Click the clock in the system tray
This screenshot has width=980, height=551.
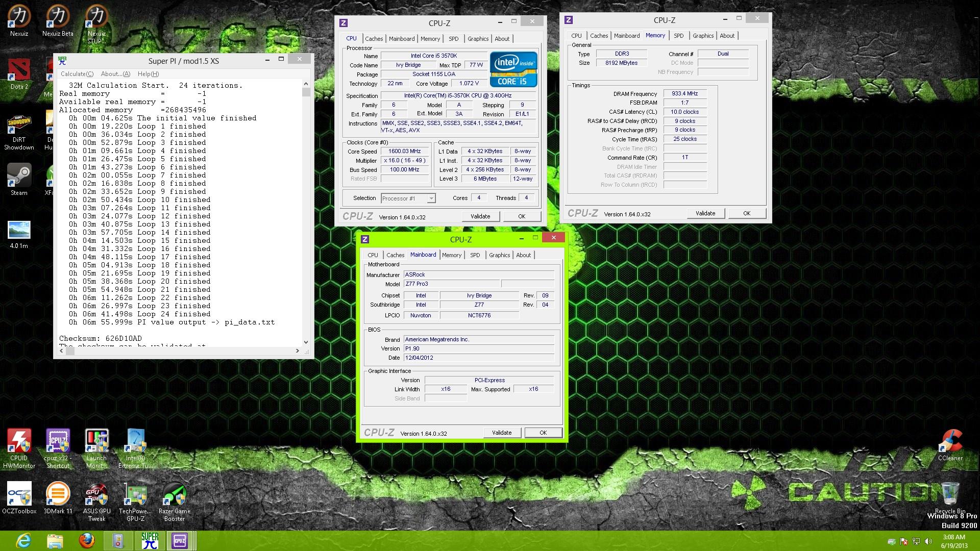pyautogui.click(x=953, y=541)
